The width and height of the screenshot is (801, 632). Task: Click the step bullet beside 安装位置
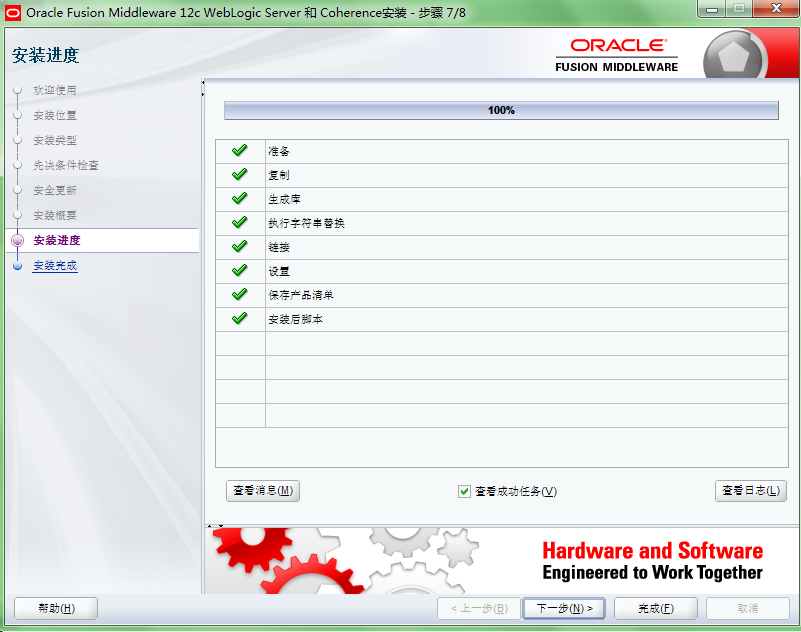pos(18,115)
